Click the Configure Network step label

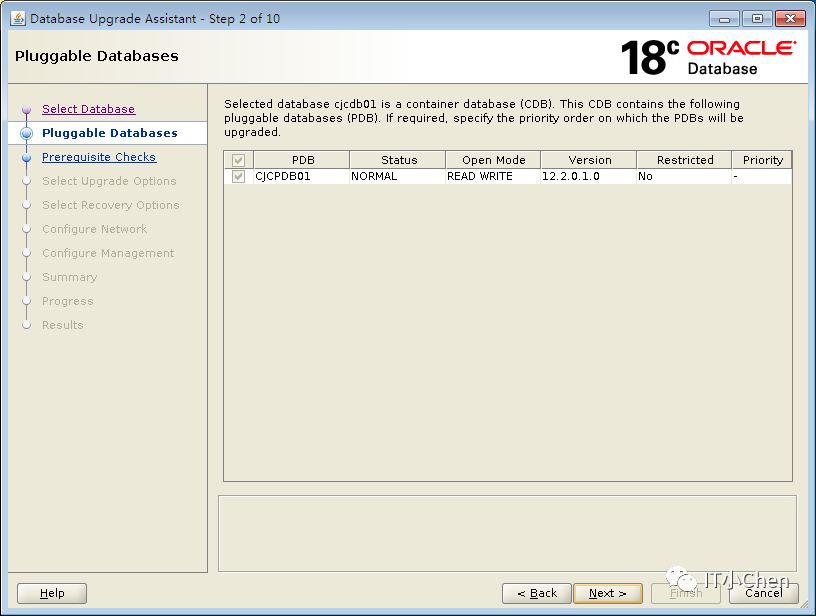[95, 229]
